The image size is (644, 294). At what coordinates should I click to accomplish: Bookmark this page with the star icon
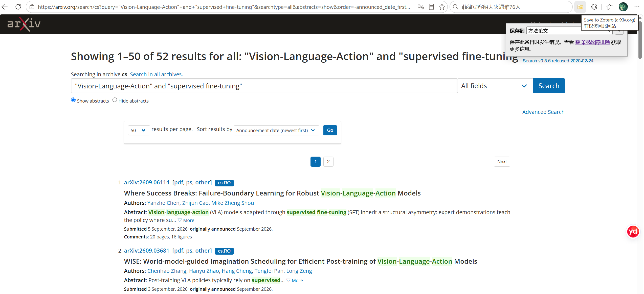click(442, 7)
